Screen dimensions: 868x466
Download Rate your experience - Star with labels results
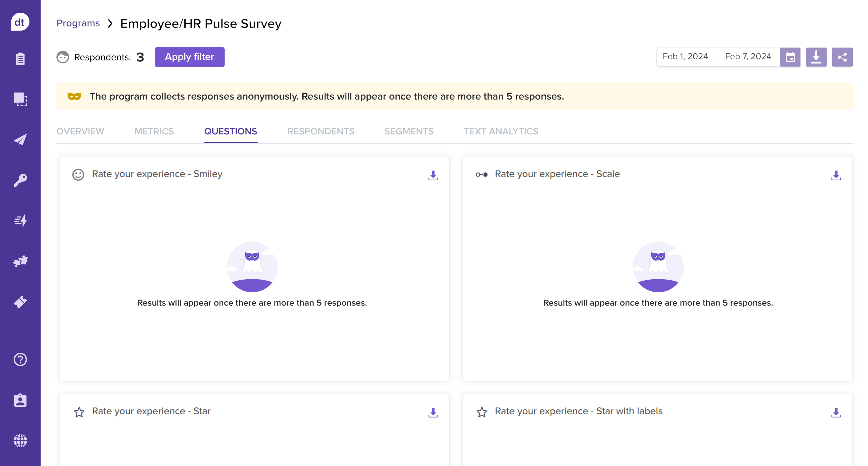[836, 412]
